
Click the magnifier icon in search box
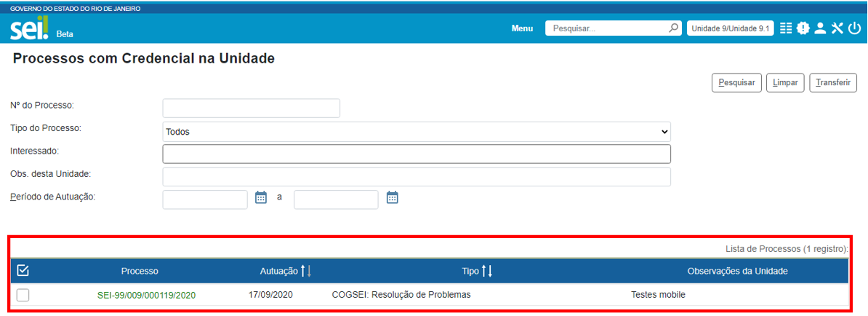click(673, 28)
